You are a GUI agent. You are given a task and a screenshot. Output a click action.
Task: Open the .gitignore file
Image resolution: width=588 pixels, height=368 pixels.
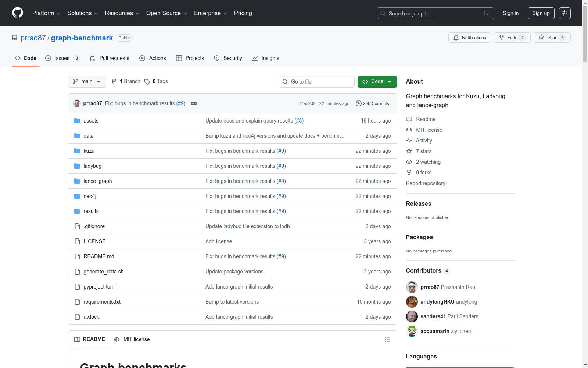click(x=94, y=226)
